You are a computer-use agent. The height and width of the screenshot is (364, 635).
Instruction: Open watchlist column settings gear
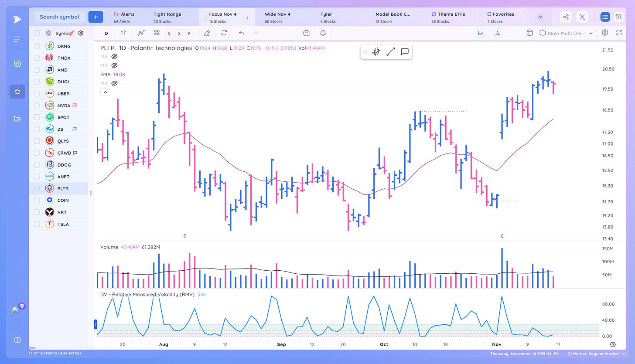81,33
